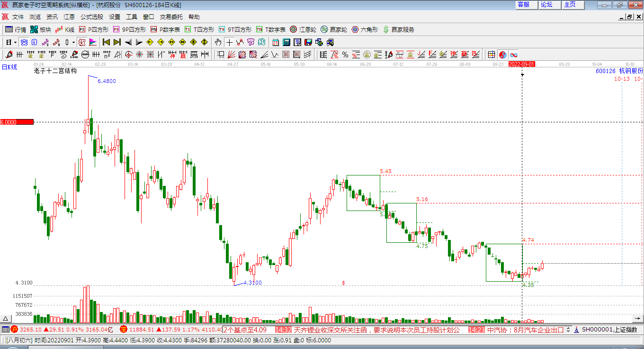The width and height of the screenshot is (644, 349).
Task: Select the hand pan tool
Action: point(218,42)
